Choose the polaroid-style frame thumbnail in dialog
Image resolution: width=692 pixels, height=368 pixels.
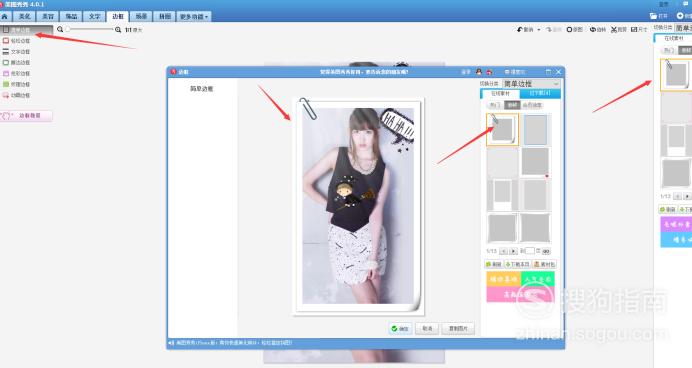pyautogui.click(x=502, y=195)
